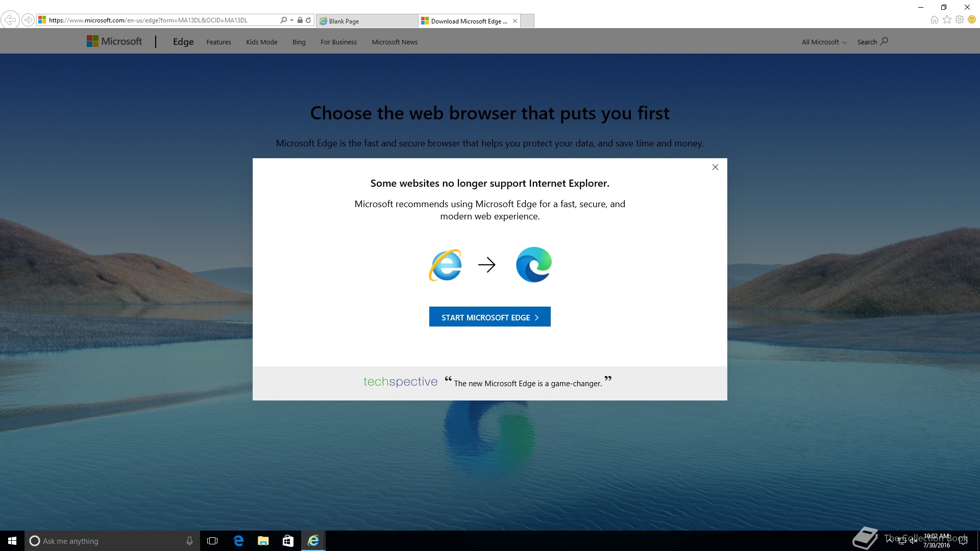This screenshot has height=551, width=980.
Task: Click the IE Forward navigation arrow
Action: coord(28,20)
